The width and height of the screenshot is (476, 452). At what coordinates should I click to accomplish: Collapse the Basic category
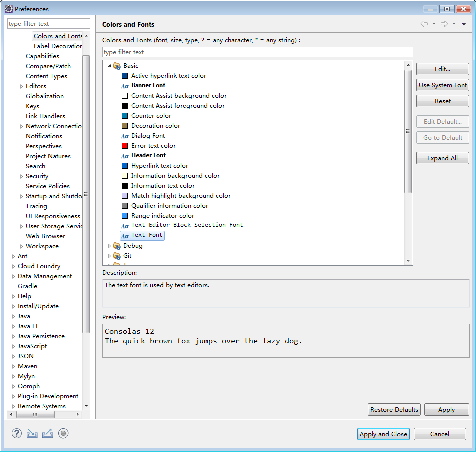(109, 66)
